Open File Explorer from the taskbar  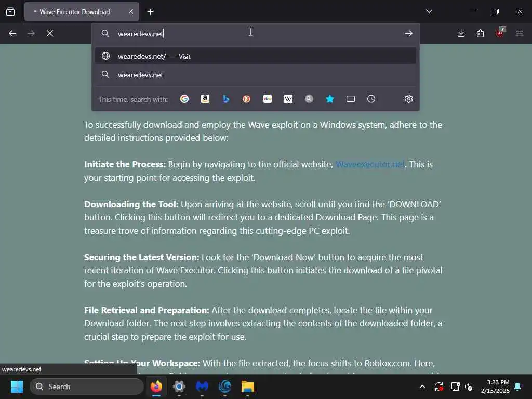[248, 387]
